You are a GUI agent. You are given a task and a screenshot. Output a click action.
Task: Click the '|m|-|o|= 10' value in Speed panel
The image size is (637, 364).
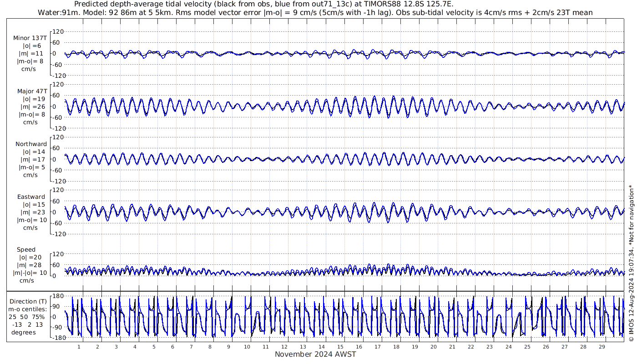[30, 273]
